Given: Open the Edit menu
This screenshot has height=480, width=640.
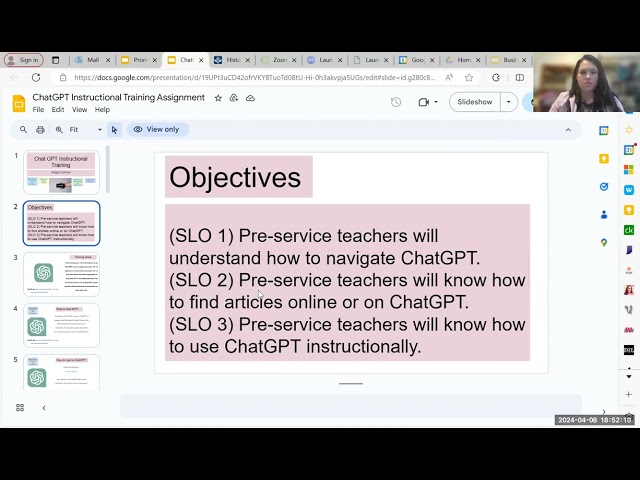Looking at the screenshot, I should [58, 109].
